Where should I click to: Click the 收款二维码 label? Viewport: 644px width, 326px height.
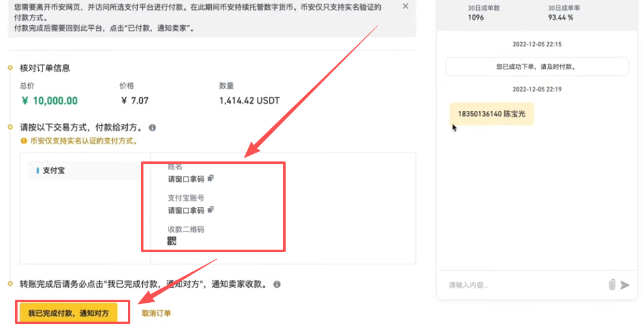point(185,229)
